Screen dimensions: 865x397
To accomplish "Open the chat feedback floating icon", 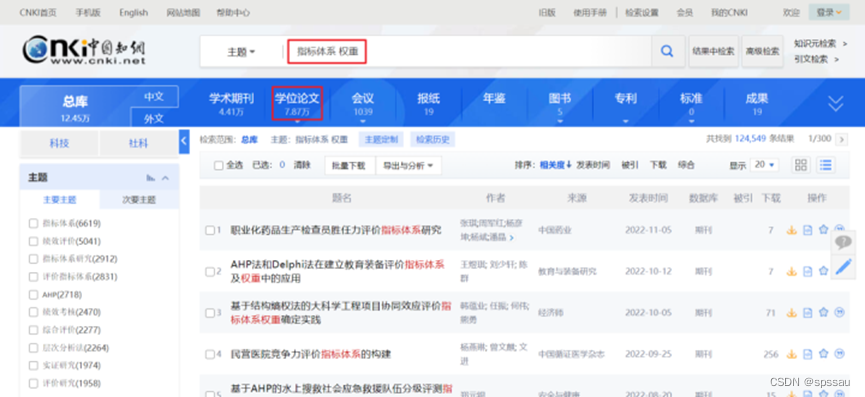I will tap(843, 242).
